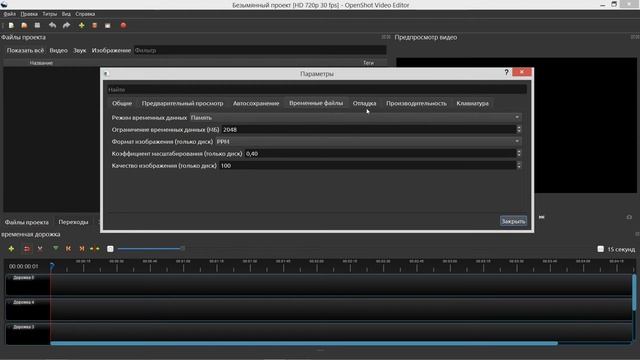Add a track with timeline green plus
The image size is (640, 360).
(x=11, y=249)
